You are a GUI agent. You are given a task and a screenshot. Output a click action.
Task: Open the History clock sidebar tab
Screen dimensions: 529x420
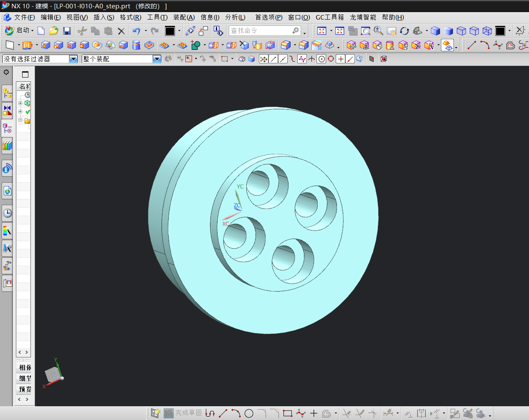tap(7, 213)
